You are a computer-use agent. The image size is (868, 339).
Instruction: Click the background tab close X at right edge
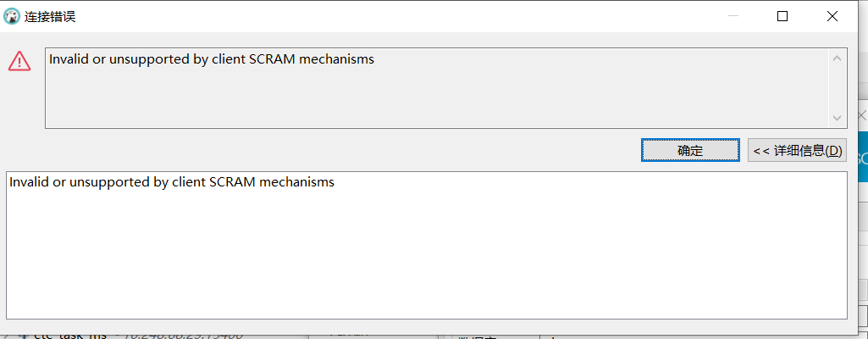click(862, 115)
